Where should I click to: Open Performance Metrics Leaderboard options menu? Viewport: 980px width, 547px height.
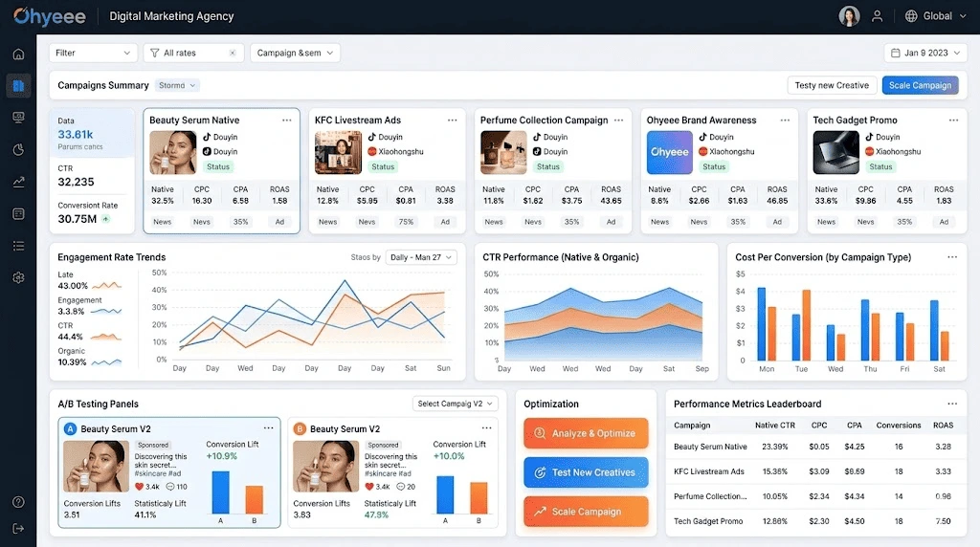coord(952,404)
